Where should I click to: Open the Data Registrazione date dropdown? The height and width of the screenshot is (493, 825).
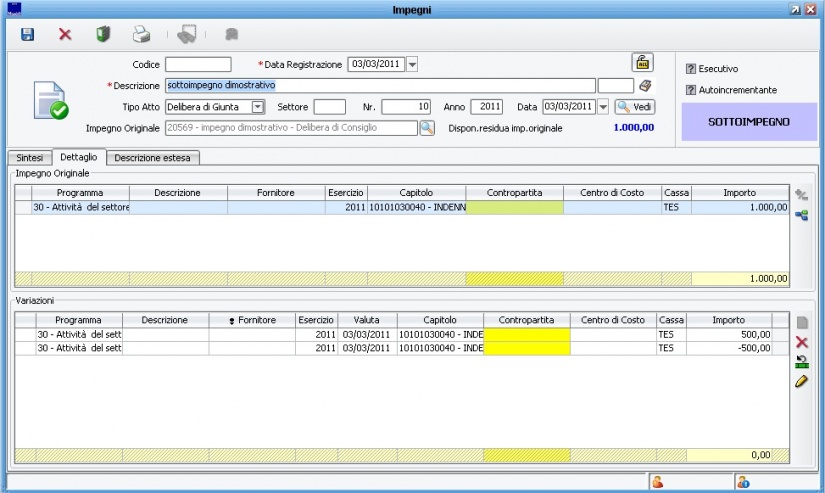point(413,65)
